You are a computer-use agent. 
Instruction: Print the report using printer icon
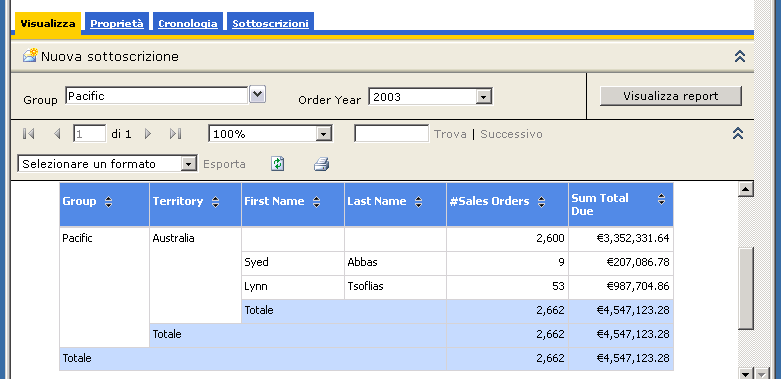pyautogui.click(x=322, y=164)
